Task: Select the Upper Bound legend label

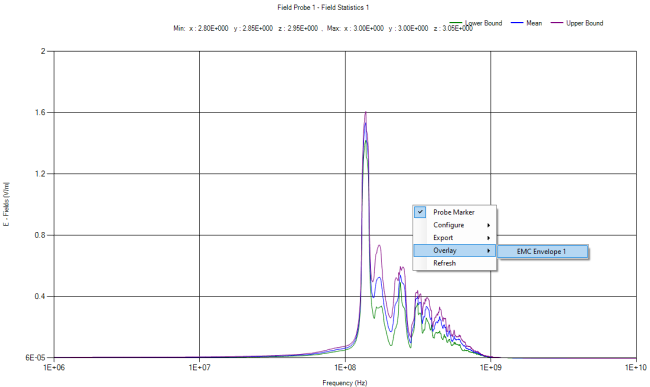Action: click(585, 23)
